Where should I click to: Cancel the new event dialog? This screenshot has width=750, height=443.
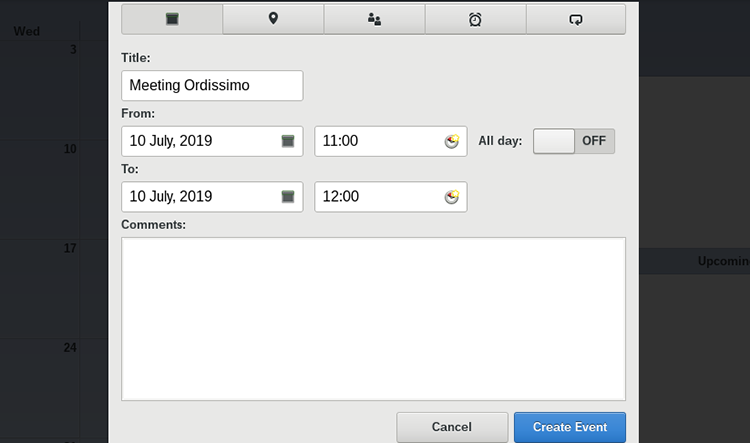(x=452, y=427)
